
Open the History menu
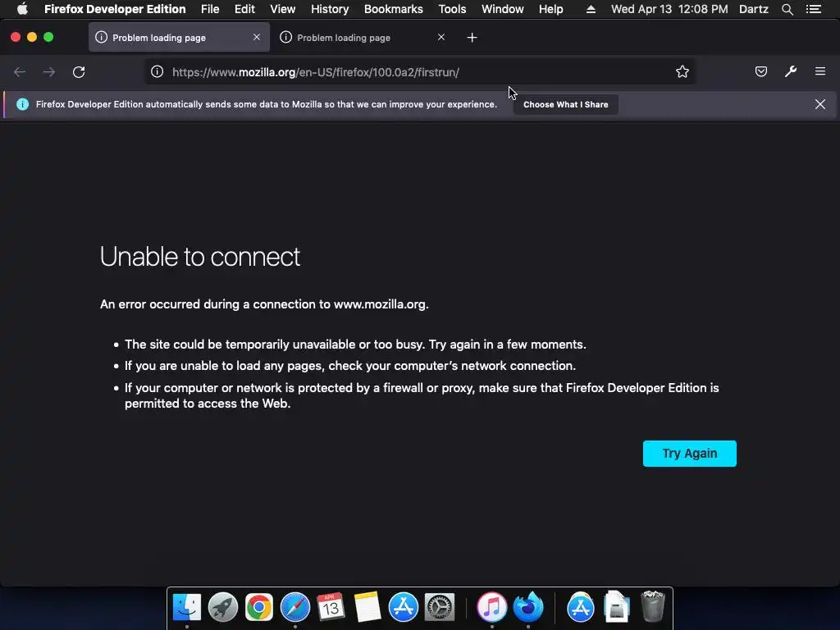(x=330, y=9)
